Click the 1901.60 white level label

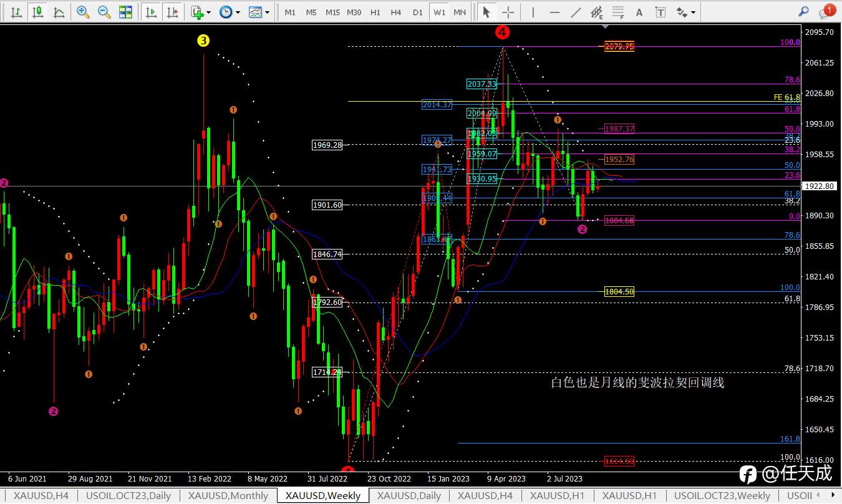(327, 205)
